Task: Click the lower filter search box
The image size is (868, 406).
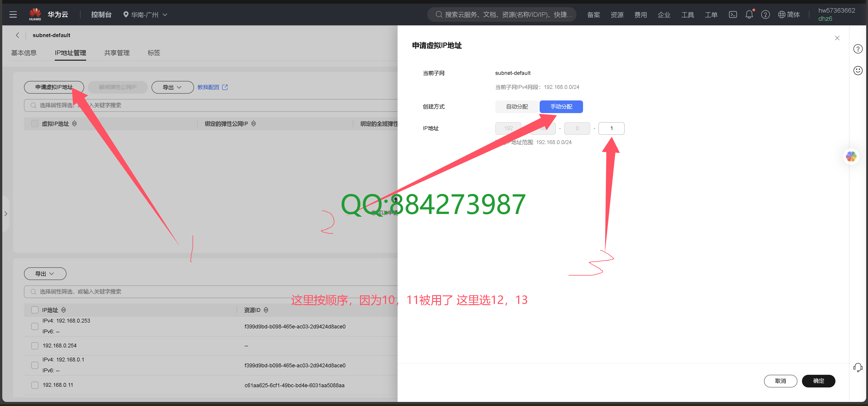Action: click(x=211, y=292)
